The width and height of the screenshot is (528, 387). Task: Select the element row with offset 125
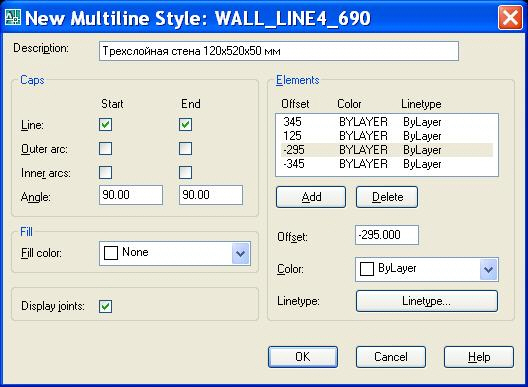(387, 136)
